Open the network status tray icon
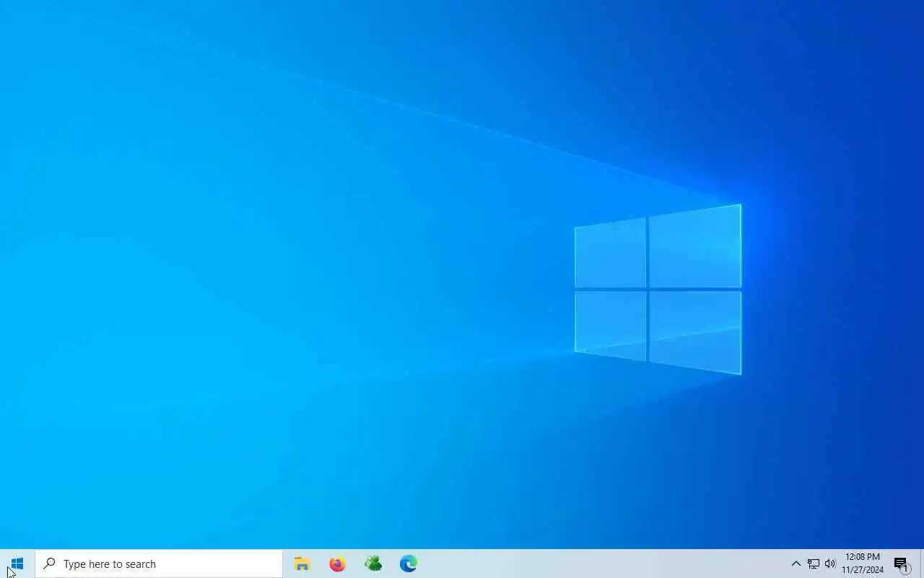 pos(814,564)
